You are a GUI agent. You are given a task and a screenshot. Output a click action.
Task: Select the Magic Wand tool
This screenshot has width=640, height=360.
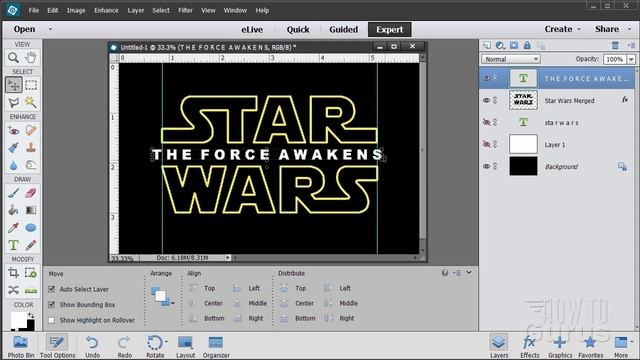tap(31, 102)
